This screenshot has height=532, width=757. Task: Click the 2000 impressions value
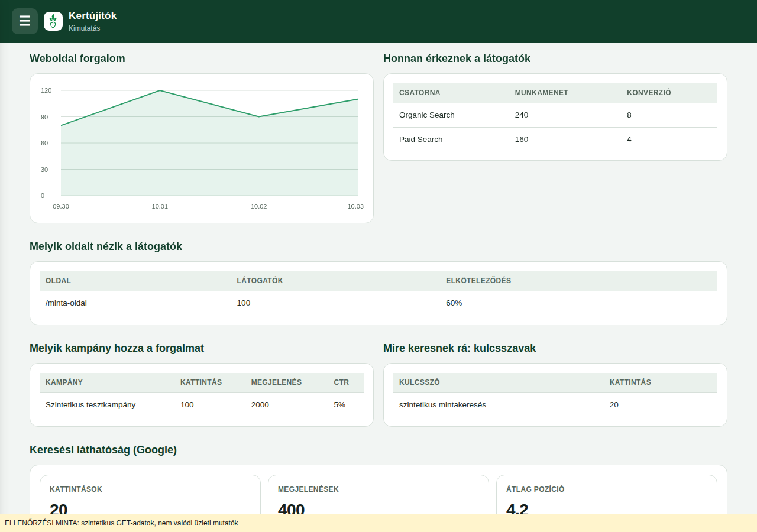pos(260,405)
